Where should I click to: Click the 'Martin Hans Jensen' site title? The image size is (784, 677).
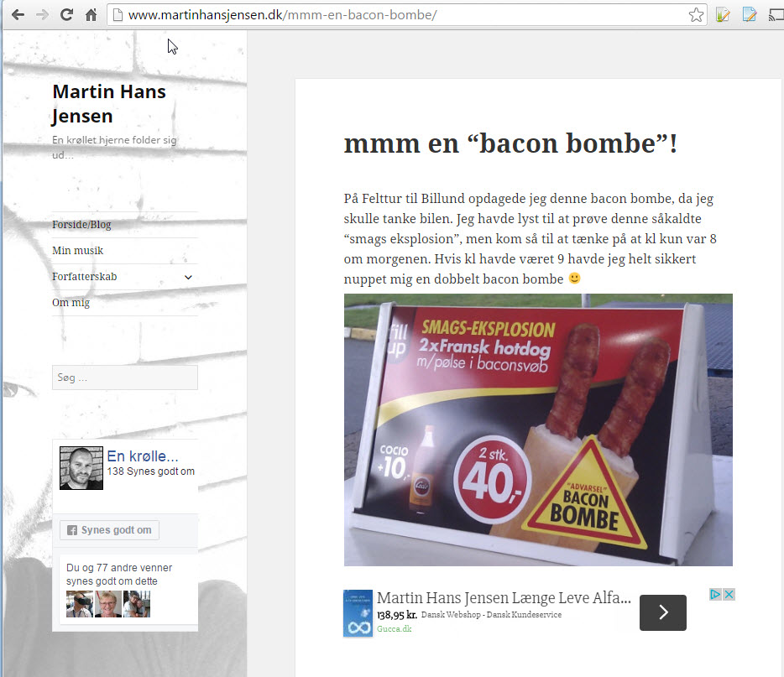[x=108, y=103]
